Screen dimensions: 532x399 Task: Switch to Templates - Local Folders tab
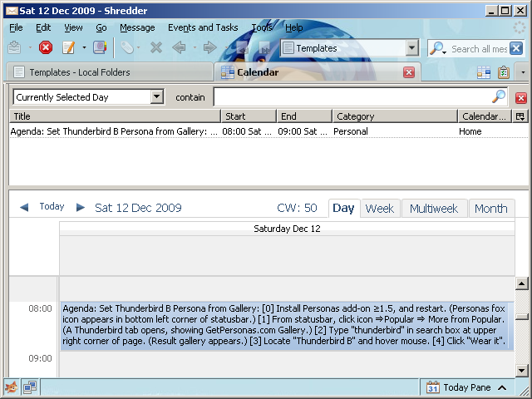tap(109, 72)
